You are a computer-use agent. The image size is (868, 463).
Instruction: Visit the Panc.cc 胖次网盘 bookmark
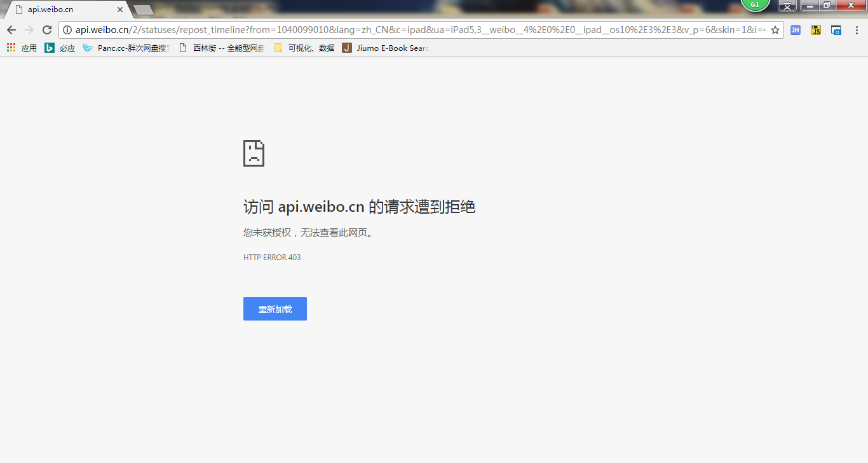pos(126,48)
